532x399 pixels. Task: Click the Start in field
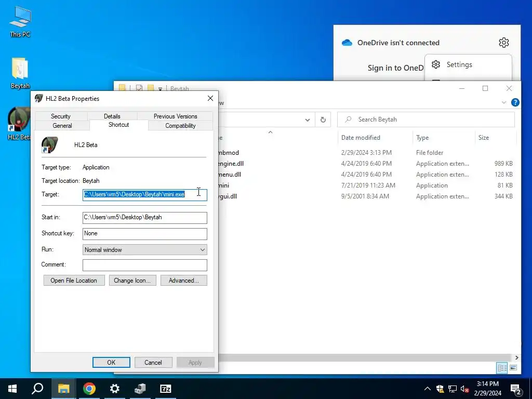pyautogui.click(x=145, y=218)
